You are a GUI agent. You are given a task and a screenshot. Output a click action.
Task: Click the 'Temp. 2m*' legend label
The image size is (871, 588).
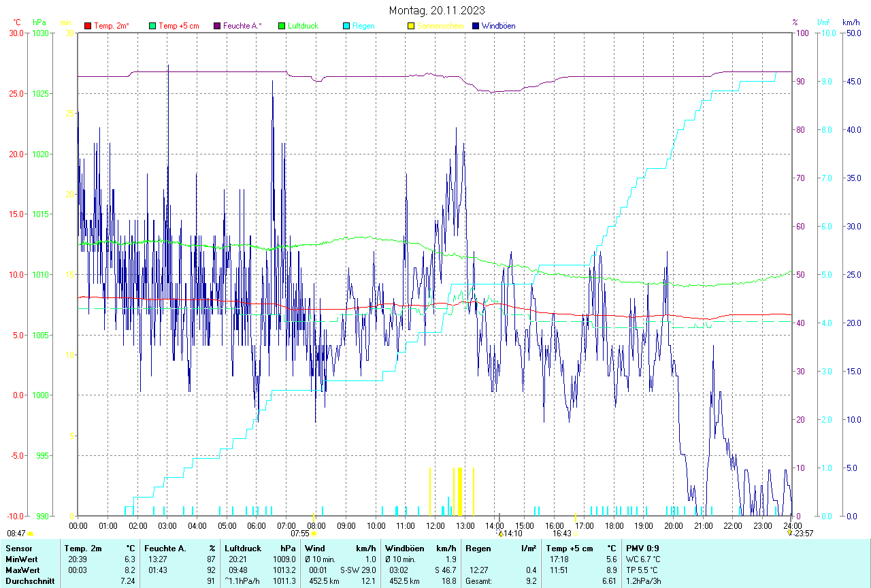tap(112, 26)
